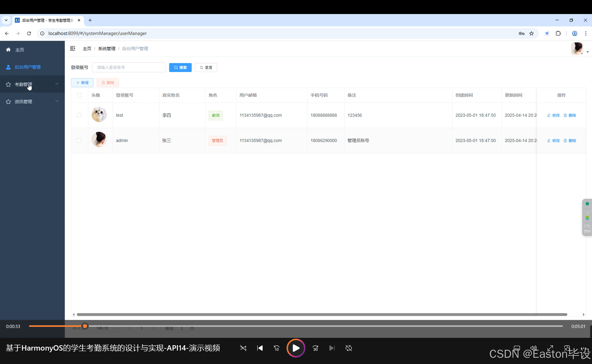Screen dimensions: 592x364
Task: Click the browser reload icon
Action: click(x=29, y=34)
